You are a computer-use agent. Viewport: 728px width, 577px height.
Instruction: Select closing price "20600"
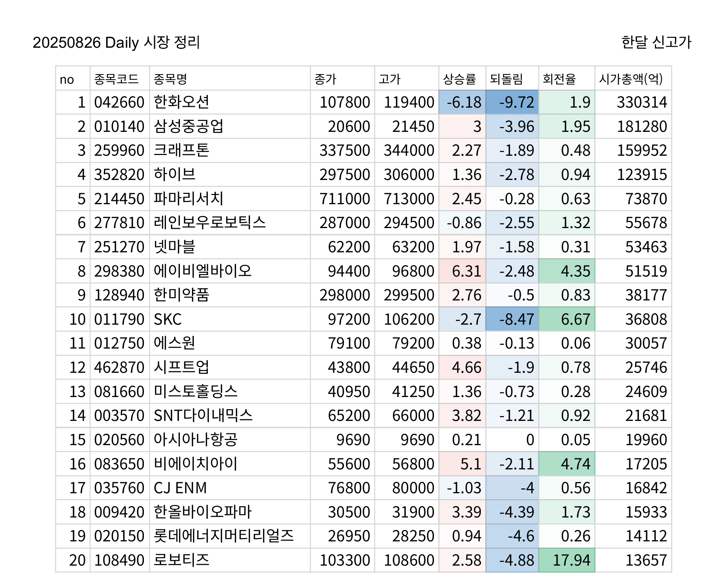349,127
